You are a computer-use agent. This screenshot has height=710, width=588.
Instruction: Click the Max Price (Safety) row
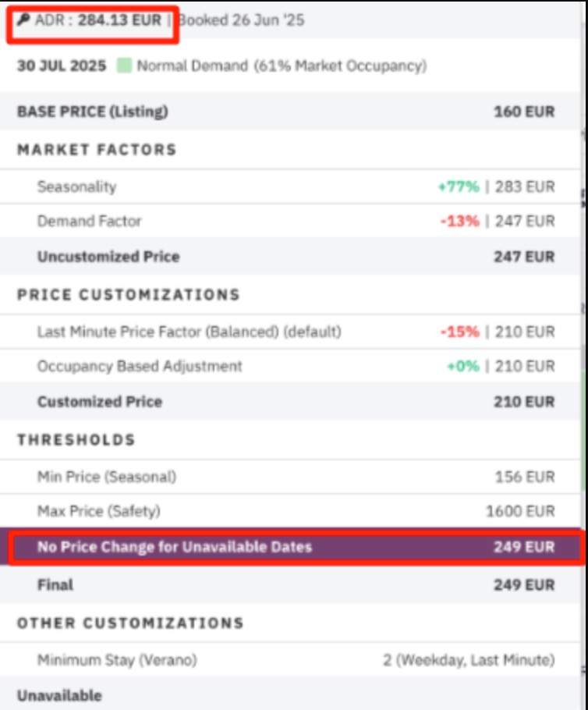point(290,511)
